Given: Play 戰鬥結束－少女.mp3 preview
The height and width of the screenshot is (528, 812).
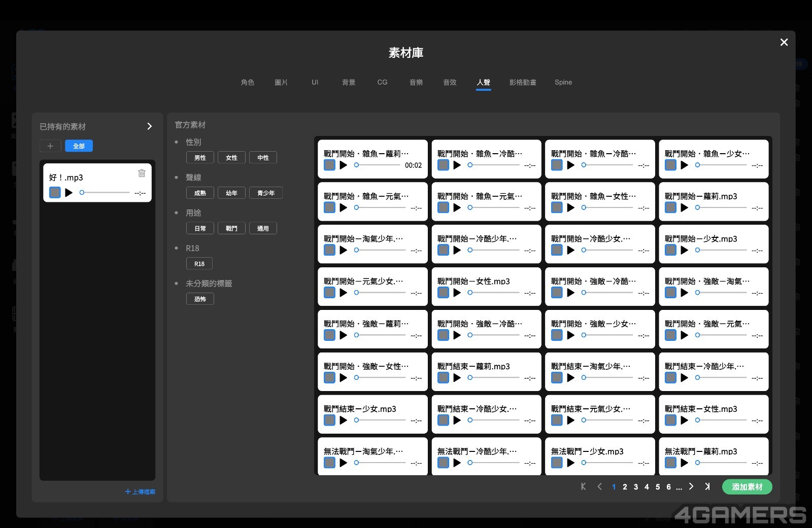Looking at the screenshot, I should [x=344, y=420].
